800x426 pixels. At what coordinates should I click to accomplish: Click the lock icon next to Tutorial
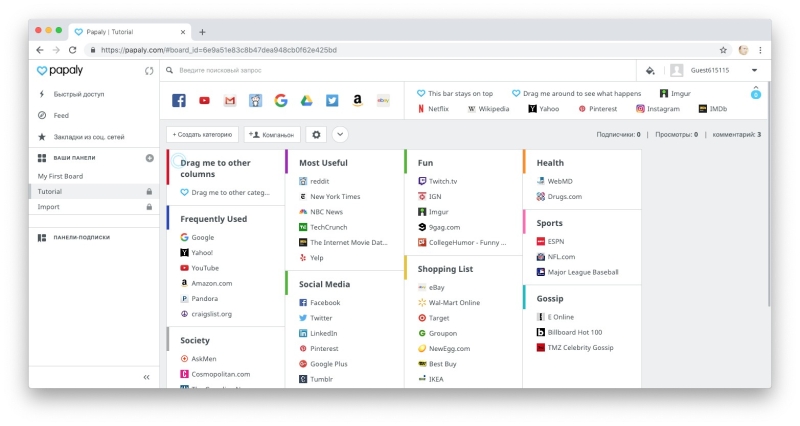click(149, 191)
